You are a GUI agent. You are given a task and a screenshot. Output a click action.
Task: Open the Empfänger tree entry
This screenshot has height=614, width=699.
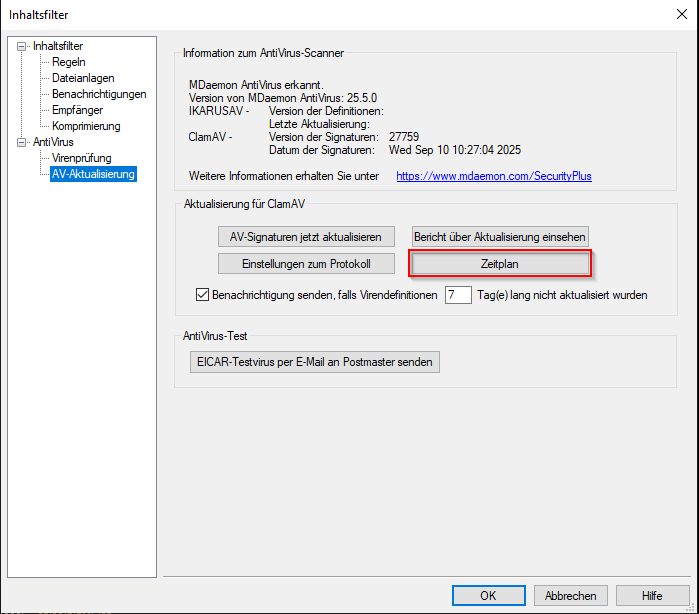click(77, 110)
